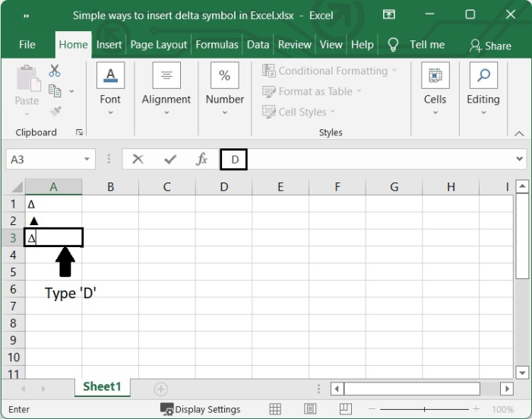Click the Cut scissors icon
Screen dimensions: 532x419
click(x=54, y=71)
